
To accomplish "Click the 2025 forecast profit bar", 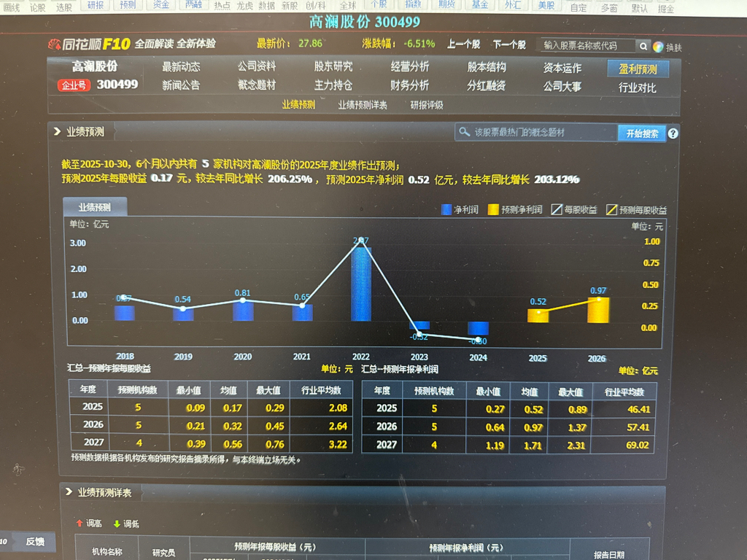I will tap(538, 316).
